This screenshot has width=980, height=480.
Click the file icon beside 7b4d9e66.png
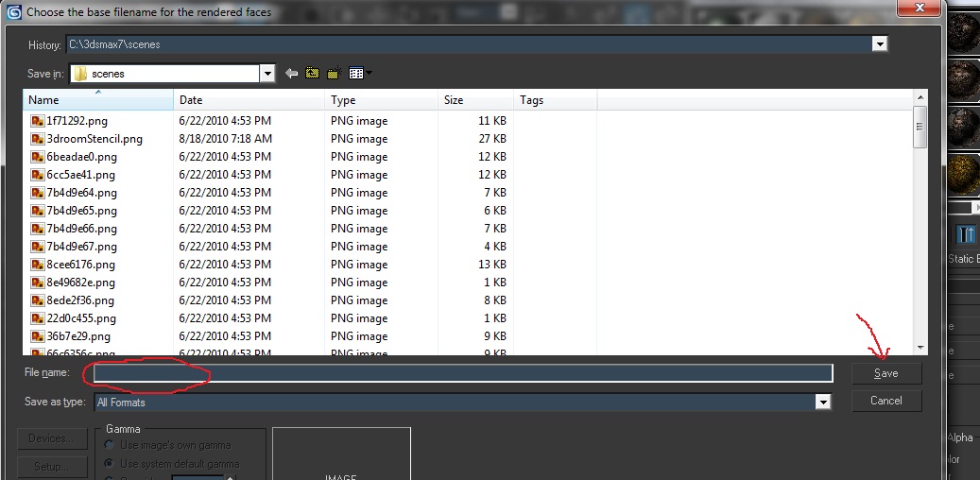(38, 229)
